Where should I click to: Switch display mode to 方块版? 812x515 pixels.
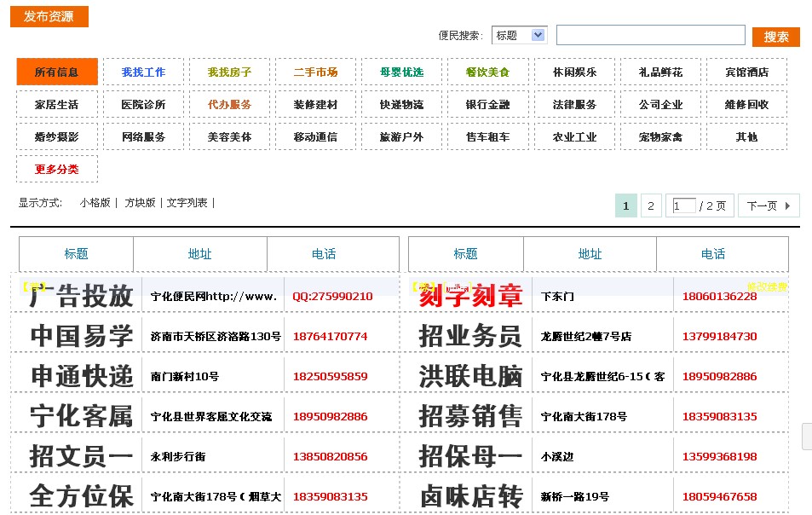pos(140,203)
